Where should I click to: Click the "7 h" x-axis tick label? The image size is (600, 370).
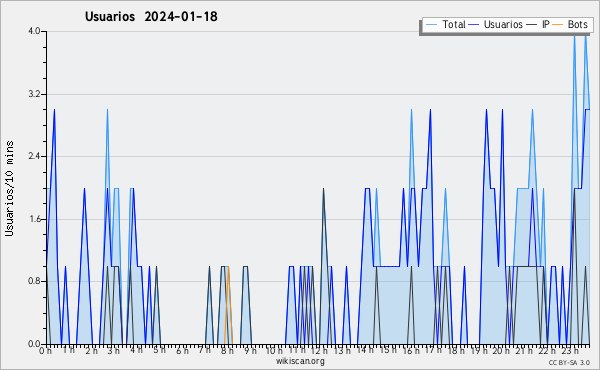pos(204,350)
